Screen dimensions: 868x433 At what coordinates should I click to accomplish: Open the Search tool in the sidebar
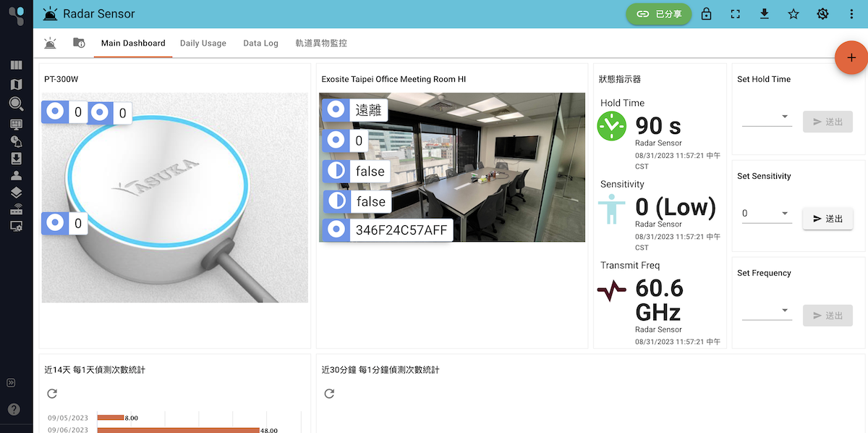pos(16,104)
